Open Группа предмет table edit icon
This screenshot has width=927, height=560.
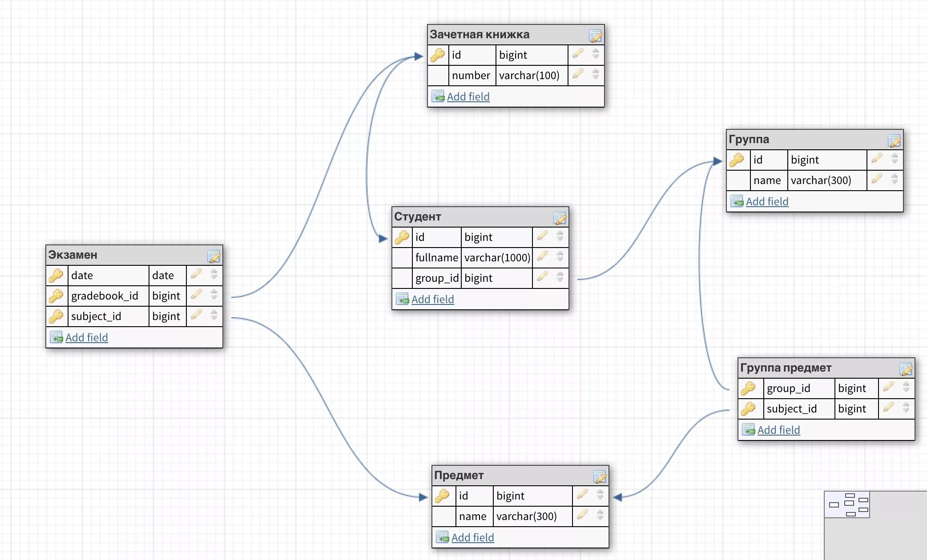pyautogui.click(x=906, y=369)
